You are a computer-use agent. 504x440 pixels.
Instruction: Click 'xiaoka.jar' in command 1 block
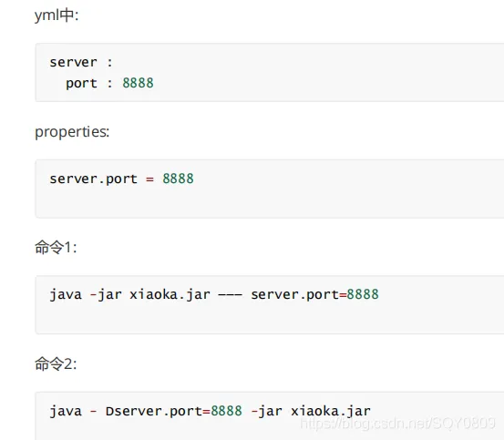[170, 294]
